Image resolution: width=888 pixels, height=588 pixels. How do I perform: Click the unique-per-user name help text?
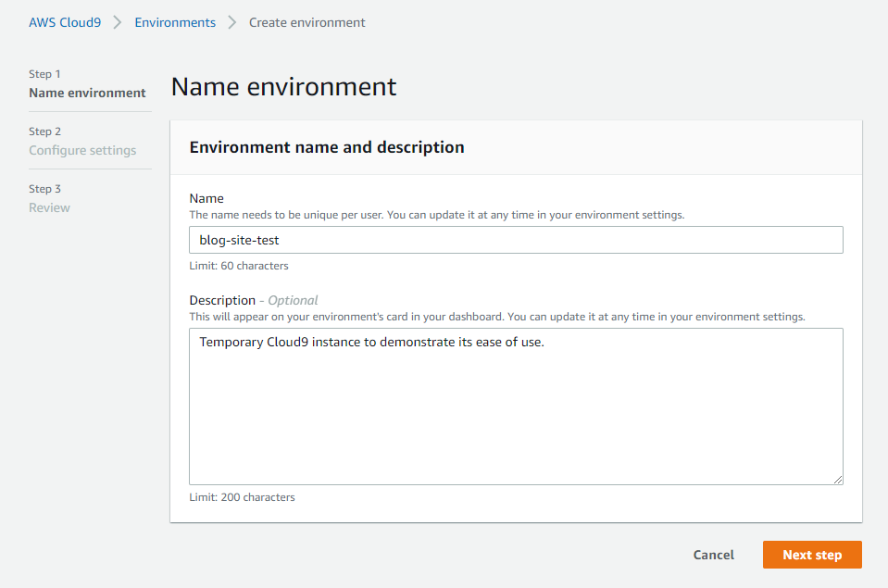pyautogui.click(x=436, y=215)
